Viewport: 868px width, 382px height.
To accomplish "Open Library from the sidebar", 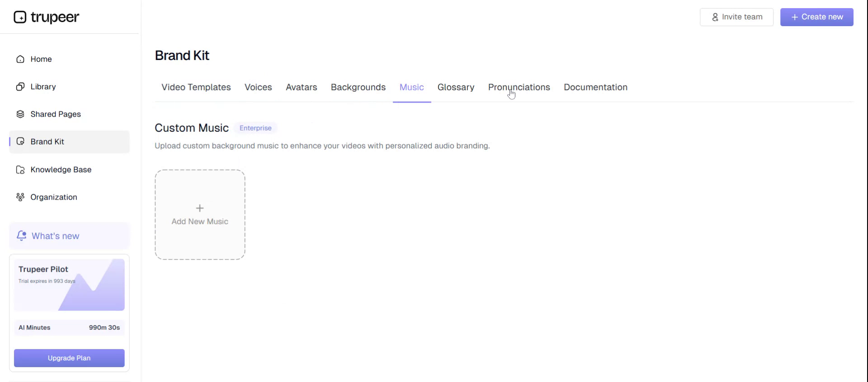I will click(x=69, y=87).
